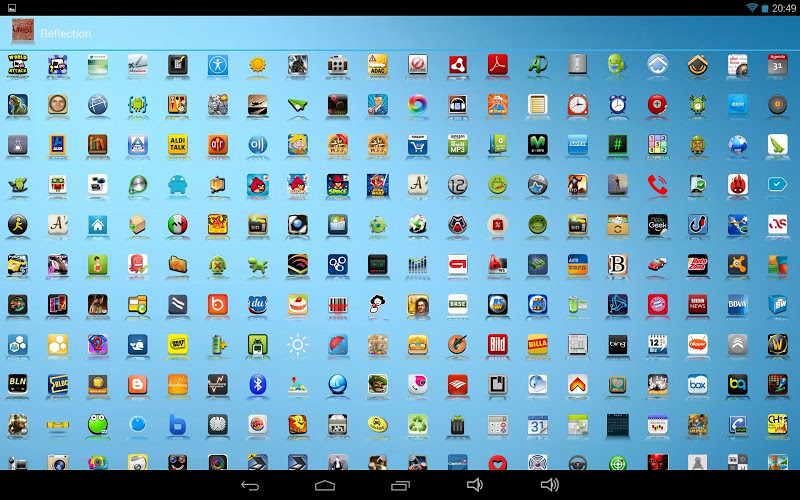Open the red Bild newspaper icon
This screenshot has height=500, width=800.
click(x=497, y=344)
